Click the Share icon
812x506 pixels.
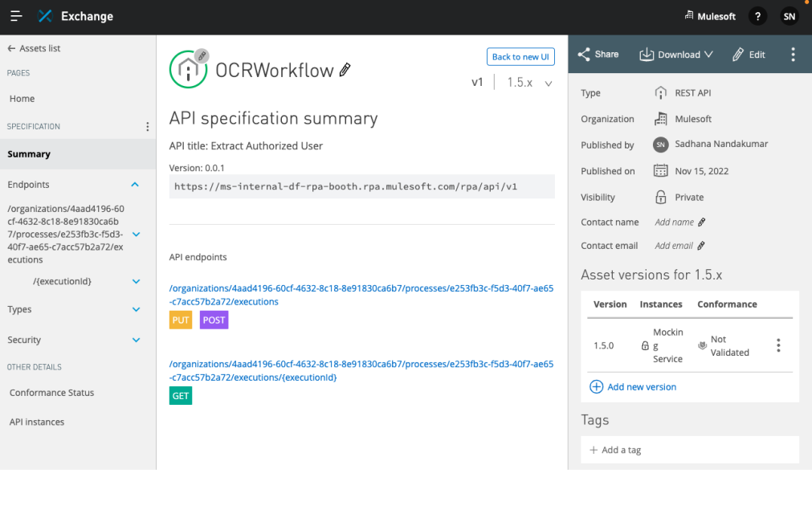tap(582, 54)
